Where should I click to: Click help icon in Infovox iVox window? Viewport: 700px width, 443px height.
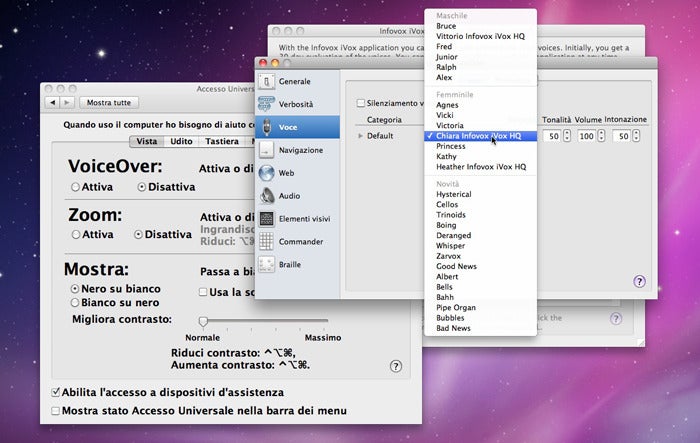616,318
